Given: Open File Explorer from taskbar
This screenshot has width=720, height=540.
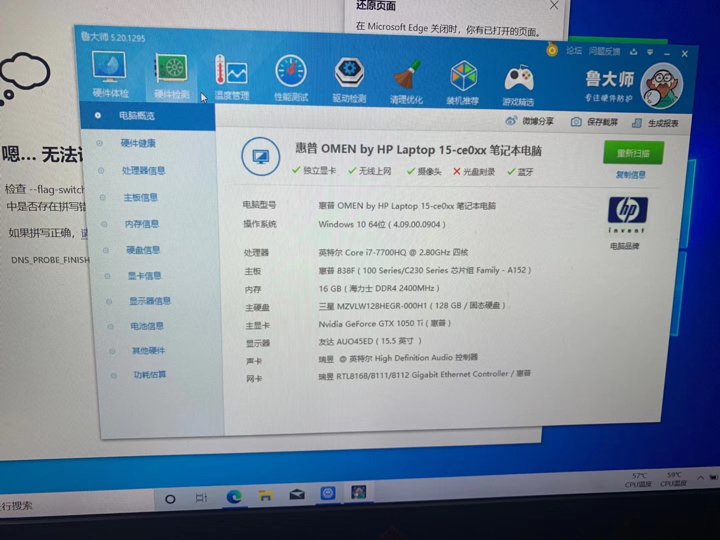Looking at the screenshot, I should [265, 495].
